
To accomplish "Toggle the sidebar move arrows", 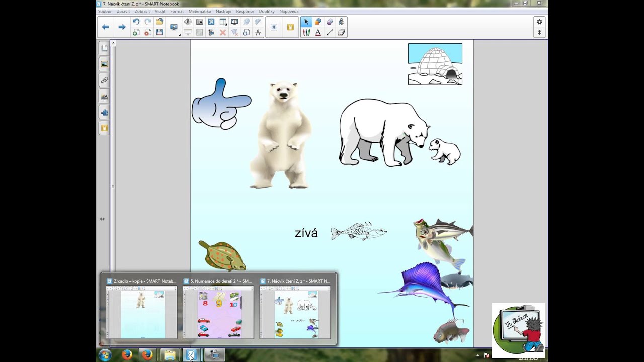I will [x=102, y=219].
